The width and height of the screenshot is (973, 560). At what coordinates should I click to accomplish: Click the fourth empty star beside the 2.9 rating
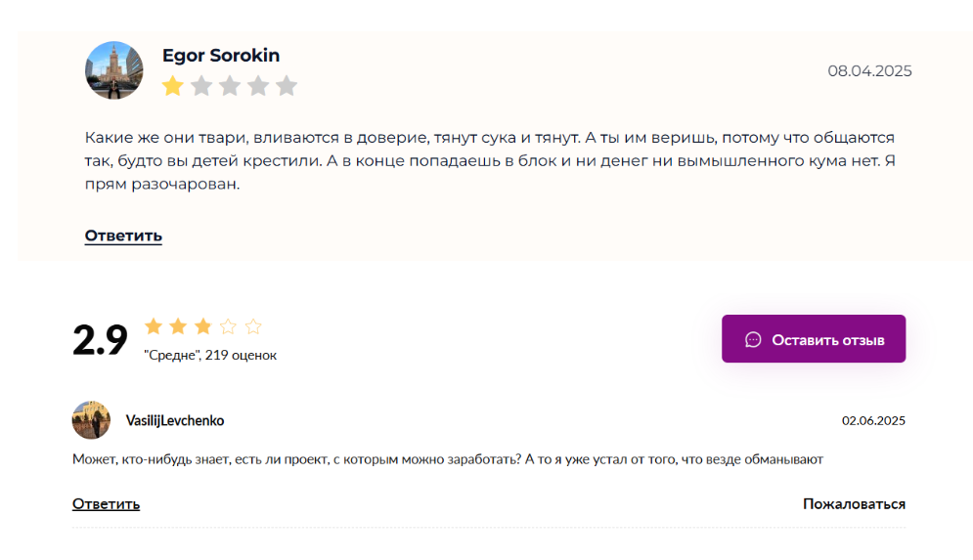tap(228, 326)
